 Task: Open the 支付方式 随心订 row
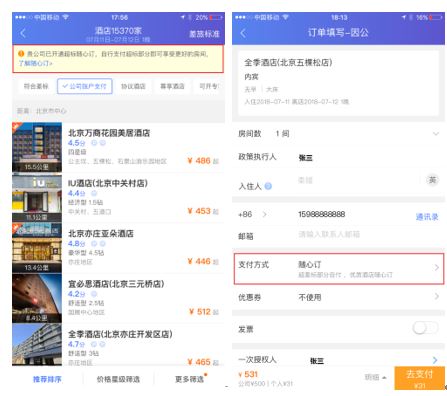point(339,269)
